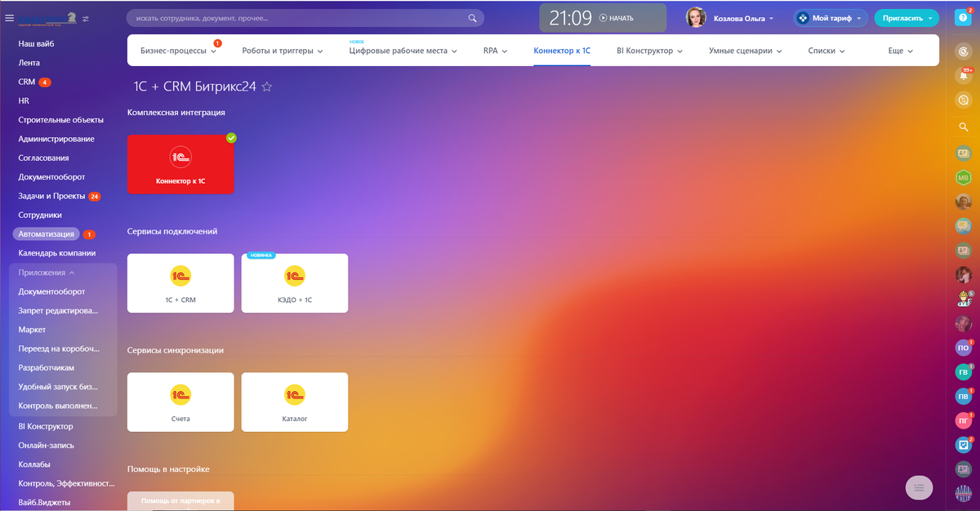Open the Мой тариф dropdown
Viewport: 980px width, 511px height.
pyautogui.click(x=830, y=18)
